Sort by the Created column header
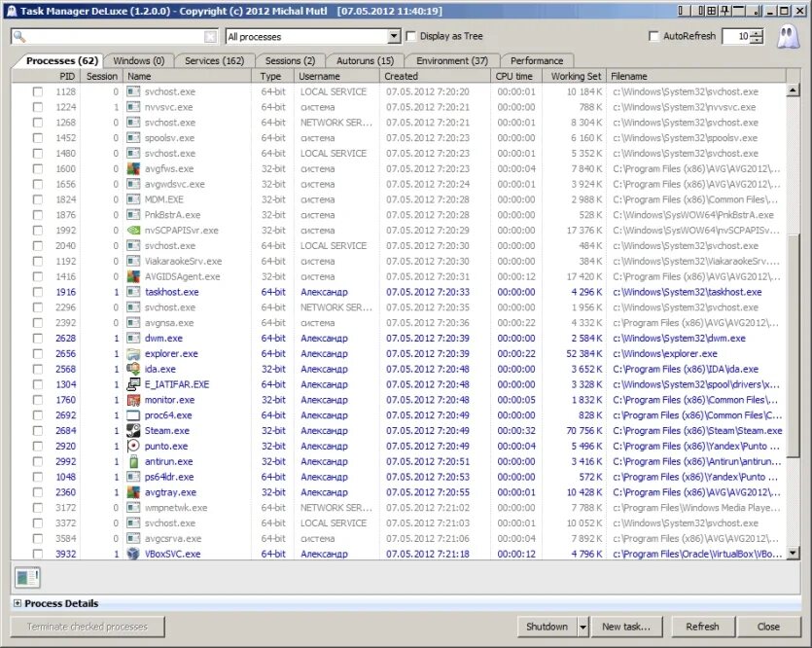812x648 pixels. (435, 76)
